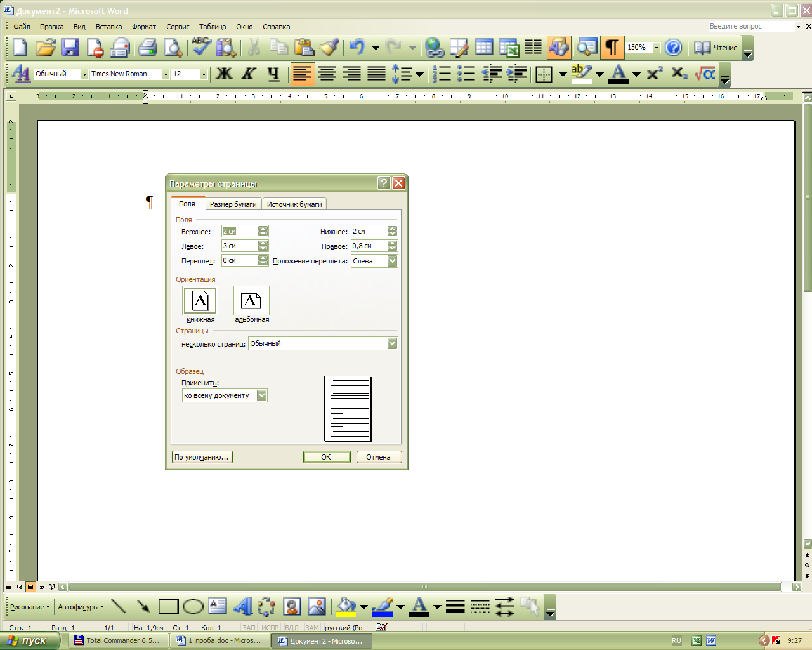This screenshot has height=650, width=812.
Task: Insert a table from the toolbar
Action: (484, 48)
